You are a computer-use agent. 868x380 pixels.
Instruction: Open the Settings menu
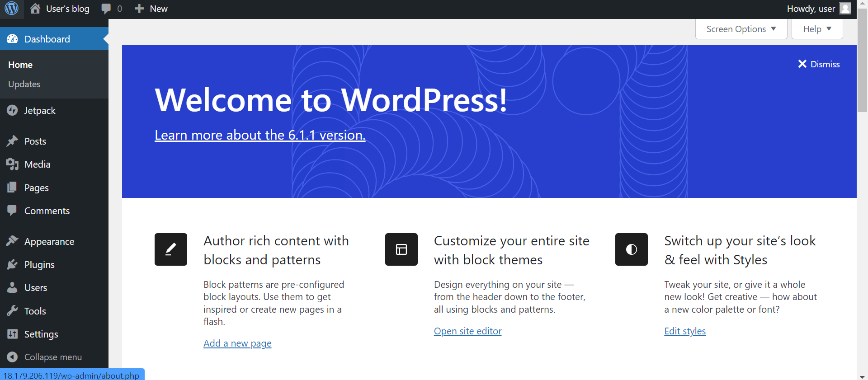54,334
